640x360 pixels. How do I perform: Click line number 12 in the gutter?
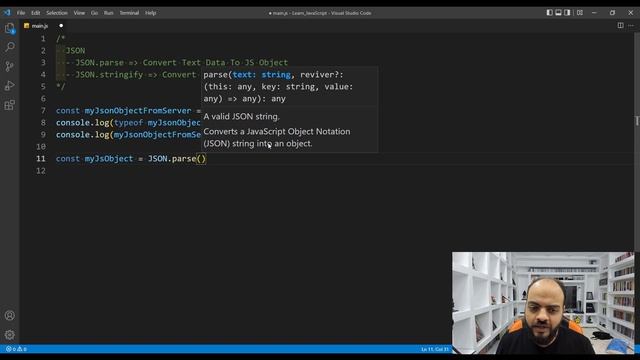(41, 171)
